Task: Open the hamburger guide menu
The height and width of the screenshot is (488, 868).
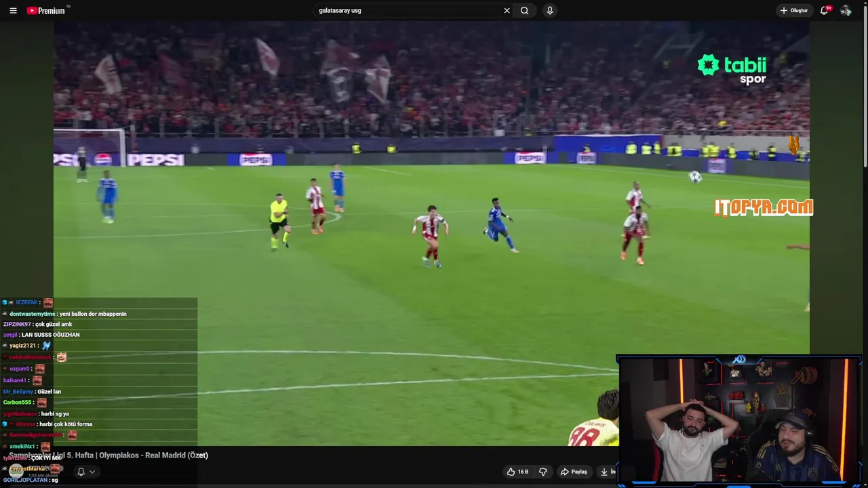Action: point(13,11)
